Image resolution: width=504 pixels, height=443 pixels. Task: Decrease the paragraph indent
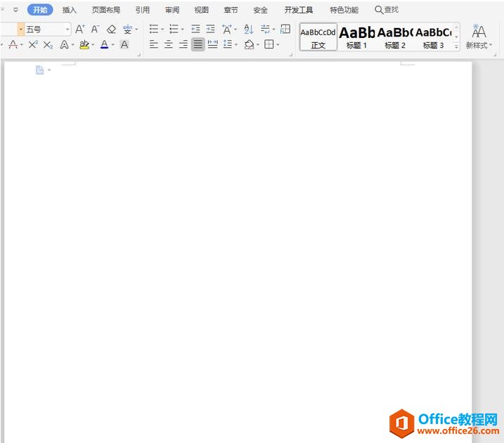point(195,30)
